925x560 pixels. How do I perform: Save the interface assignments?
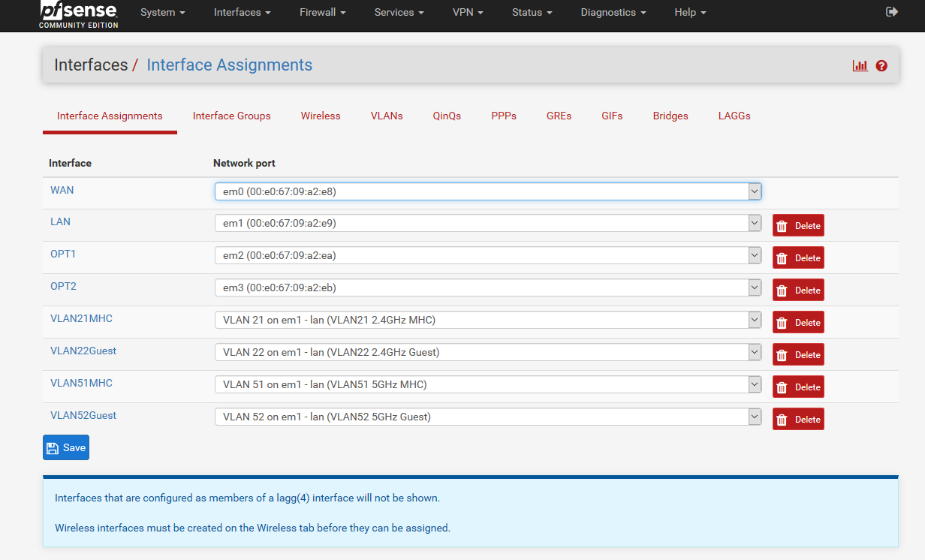(66, 447)
